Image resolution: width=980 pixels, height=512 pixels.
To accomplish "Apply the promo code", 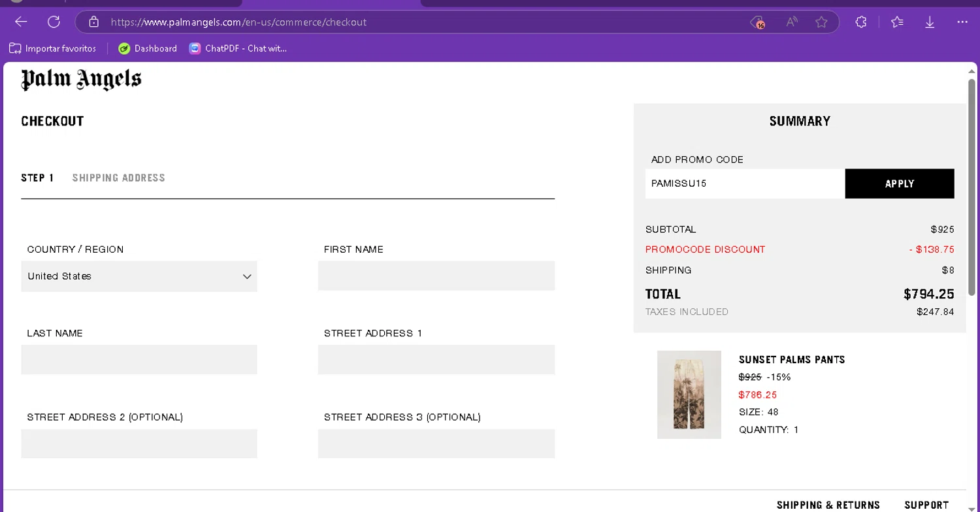I will (x=900, y=184).
